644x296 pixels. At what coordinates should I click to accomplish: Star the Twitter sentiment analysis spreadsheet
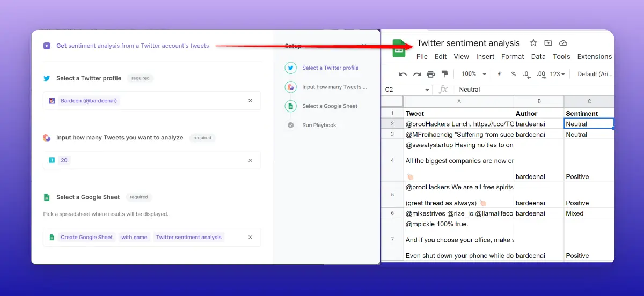coord(533,43)
